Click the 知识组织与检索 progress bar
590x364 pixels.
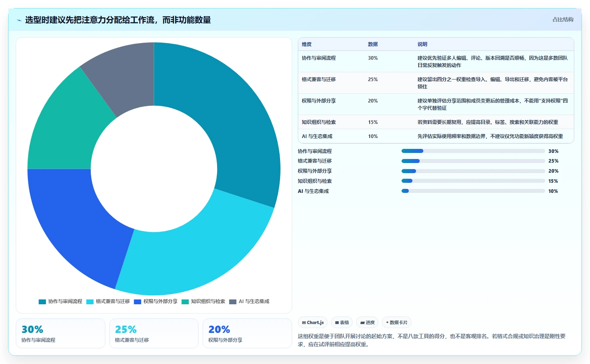tap(473, 181)
